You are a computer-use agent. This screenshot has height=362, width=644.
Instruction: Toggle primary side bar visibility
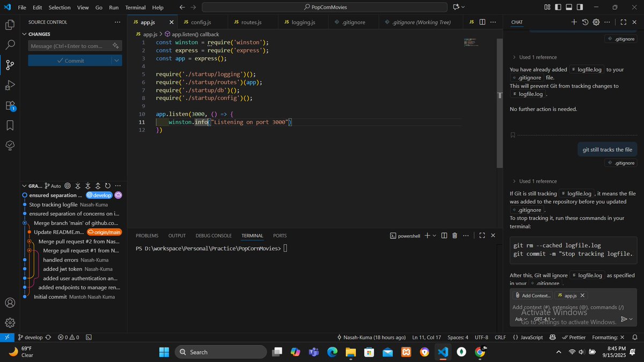click(558, 8)
